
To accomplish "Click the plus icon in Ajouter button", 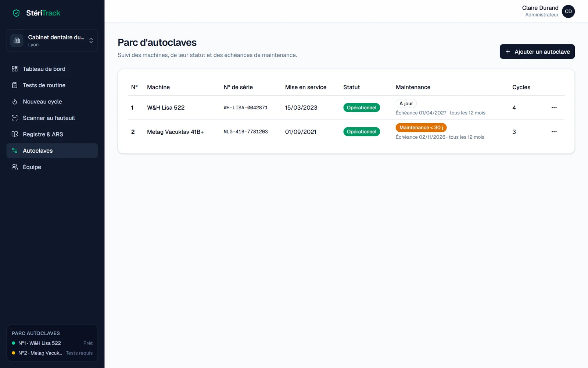I will tap(508, 52).
